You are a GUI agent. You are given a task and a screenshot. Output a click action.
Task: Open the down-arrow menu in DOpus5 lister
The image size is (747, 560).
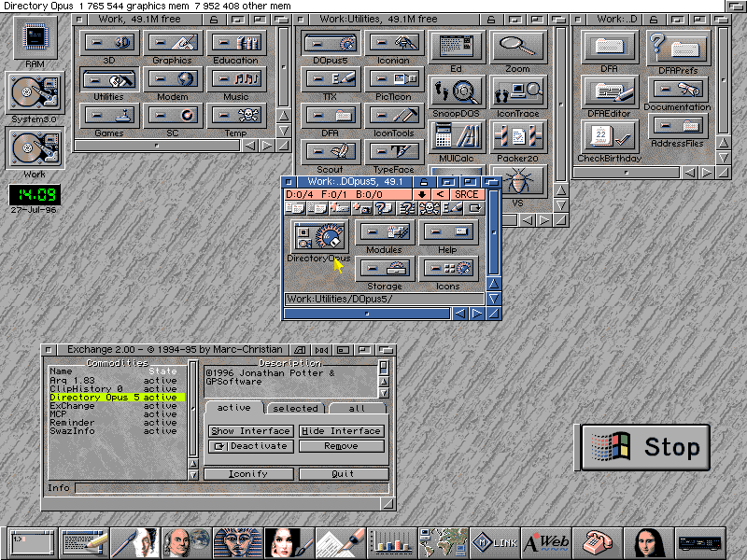tap(422, 194)
